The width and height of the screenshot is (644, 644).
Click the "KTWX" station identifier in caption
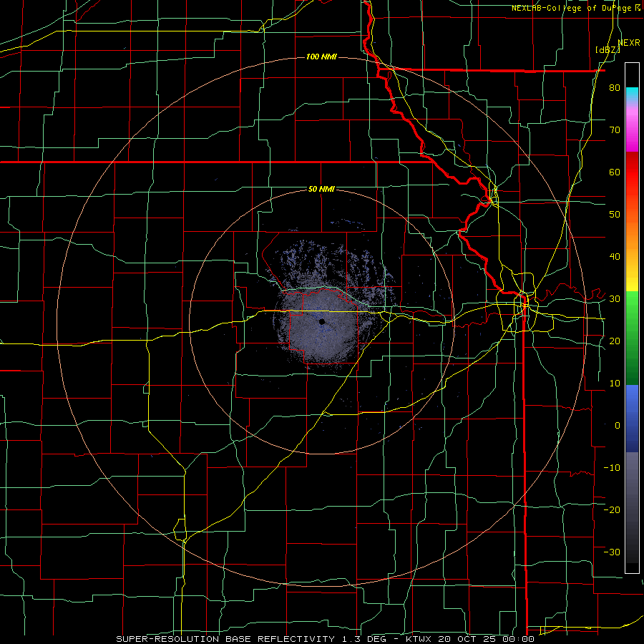point(418,639)
